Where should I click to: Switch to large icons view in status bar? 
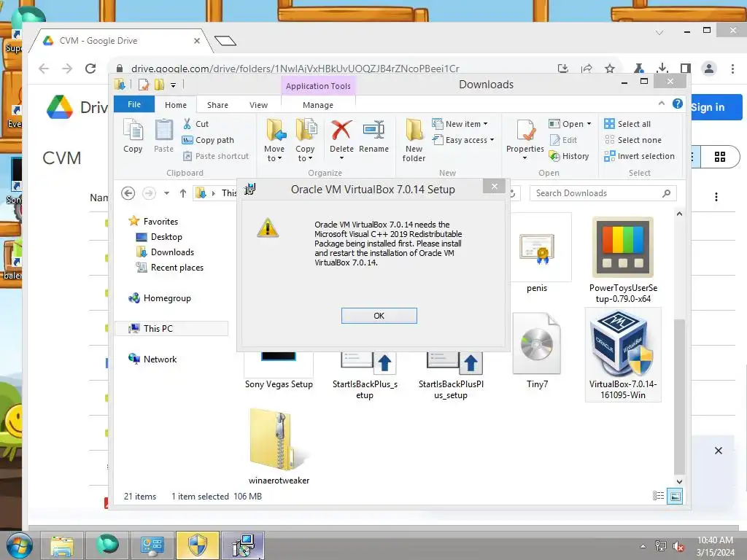pos(675,496)
